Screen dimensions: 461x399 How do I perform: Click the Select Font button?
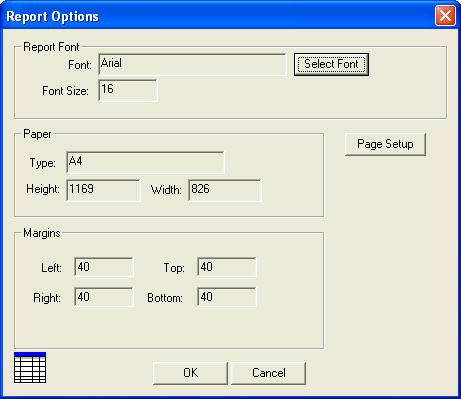(331, 64)
